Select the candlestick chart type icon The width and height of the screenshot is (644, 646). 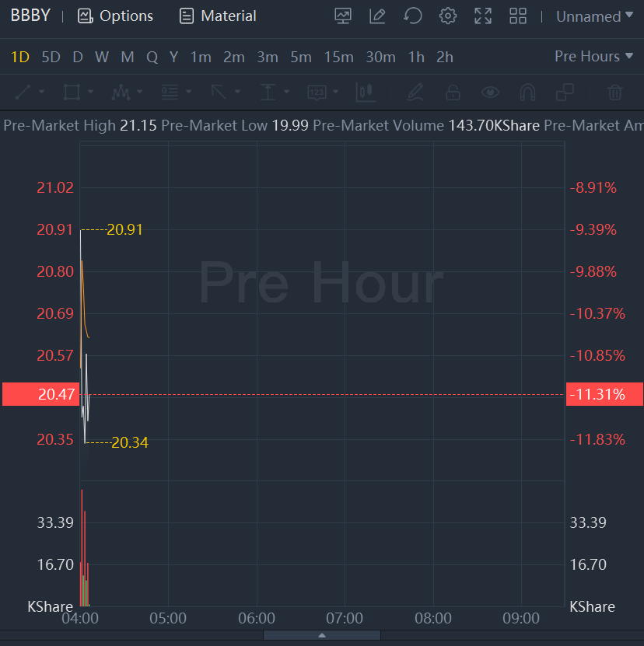pos(366,93)
